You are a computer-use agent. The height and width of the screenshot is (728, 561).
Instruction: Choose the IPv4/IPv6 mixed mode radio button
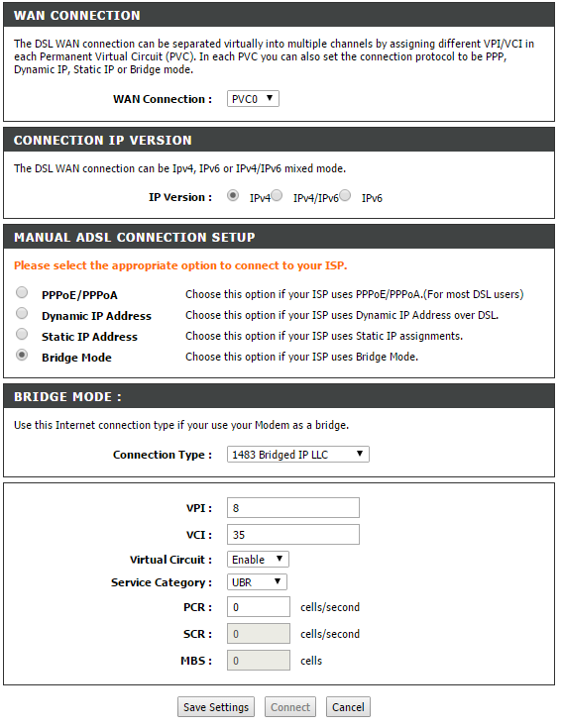277,195
